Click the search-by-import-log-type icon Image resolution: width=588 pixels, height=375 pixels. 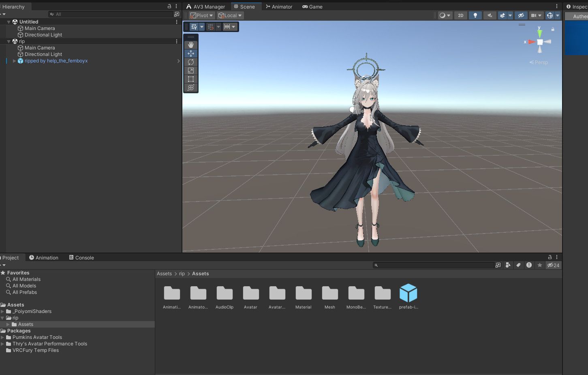[529, 265]
